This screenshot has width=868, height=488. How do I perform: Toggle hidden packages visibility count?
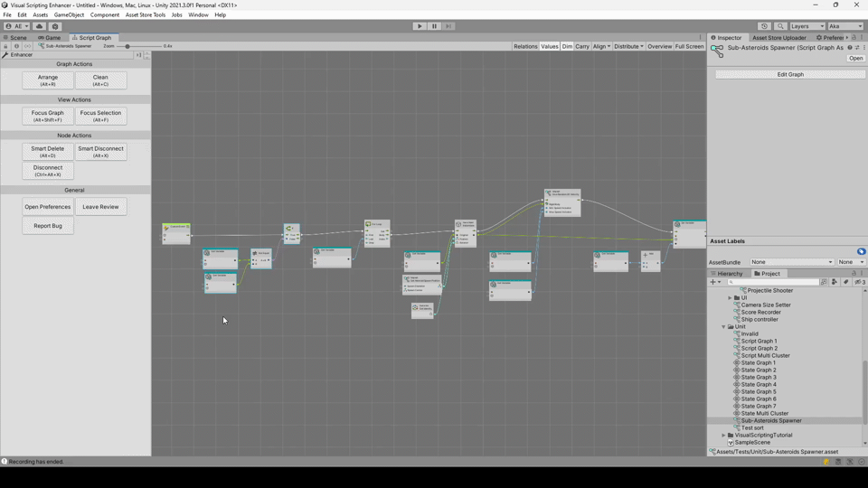click(860, 282)
